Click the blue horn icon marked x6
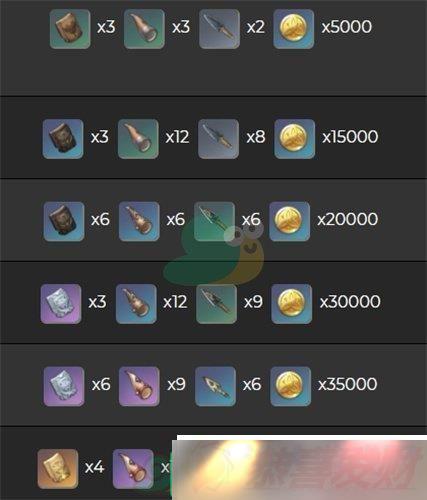This screenshot has width=427, height=500. (x=139, y=221)
